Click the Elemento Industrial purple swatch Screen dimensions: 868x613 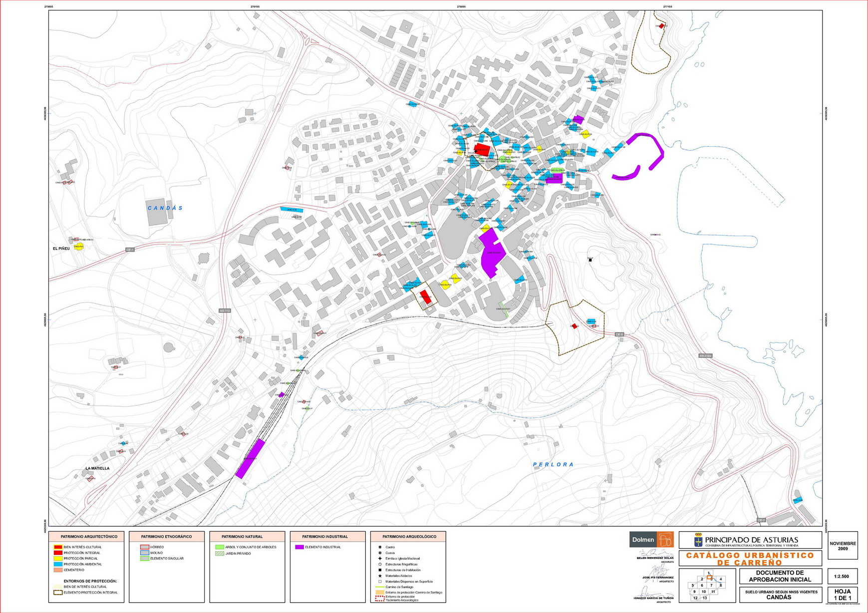(299, 547)
